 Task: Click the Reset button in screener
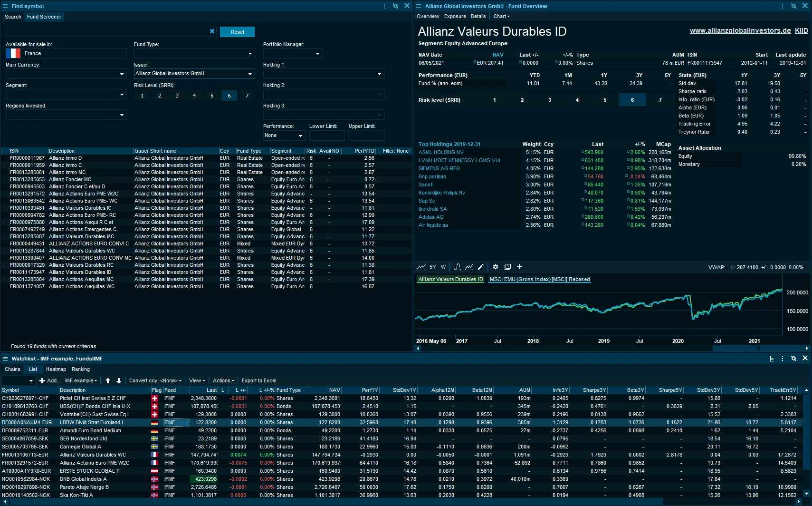pyautogui.click(x=238, y=32)
